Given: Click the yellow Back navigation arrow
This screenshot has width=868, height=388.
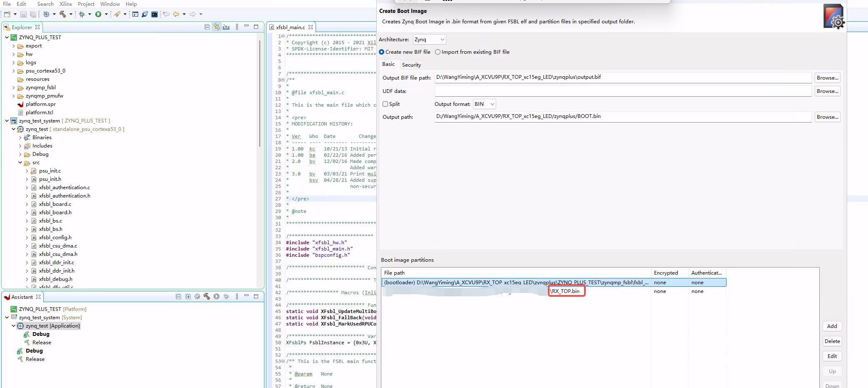Looking at the screenshot, I should pos(176,14).
